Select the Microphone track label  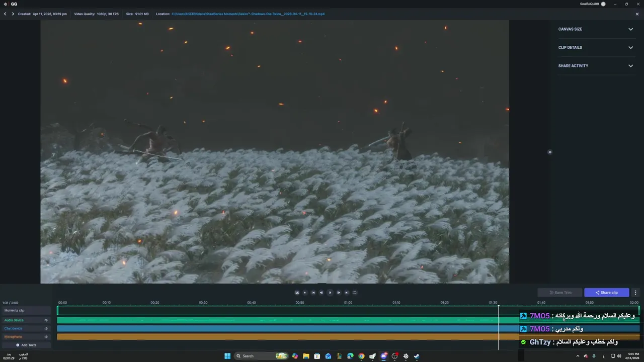[x=13, y=337]
